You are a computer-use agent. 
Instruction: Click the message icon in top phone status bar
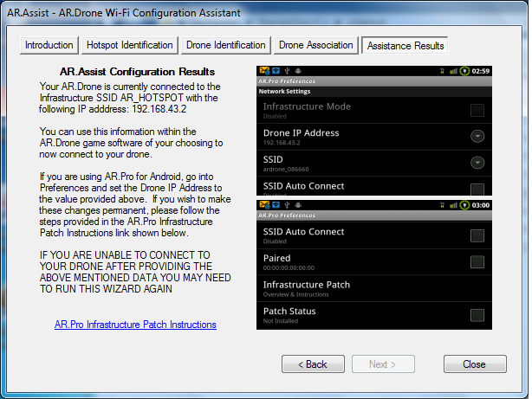tap(276, 71)
